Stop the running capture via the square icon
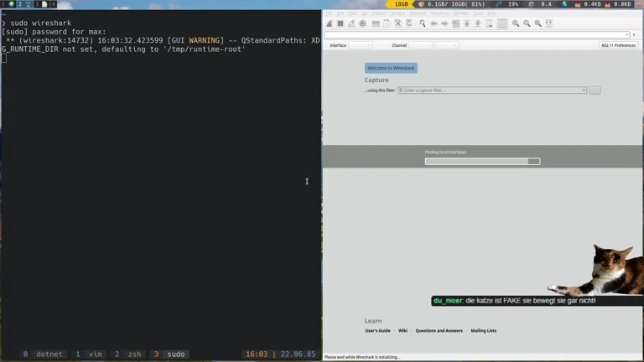Image resolution: width=644 pixels, height=362 pixels. 340,23
